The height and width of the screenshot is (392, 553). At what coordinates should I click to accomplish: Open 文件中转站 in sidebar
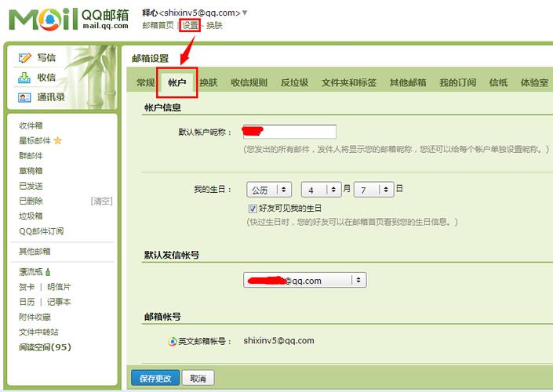point(38,332)
